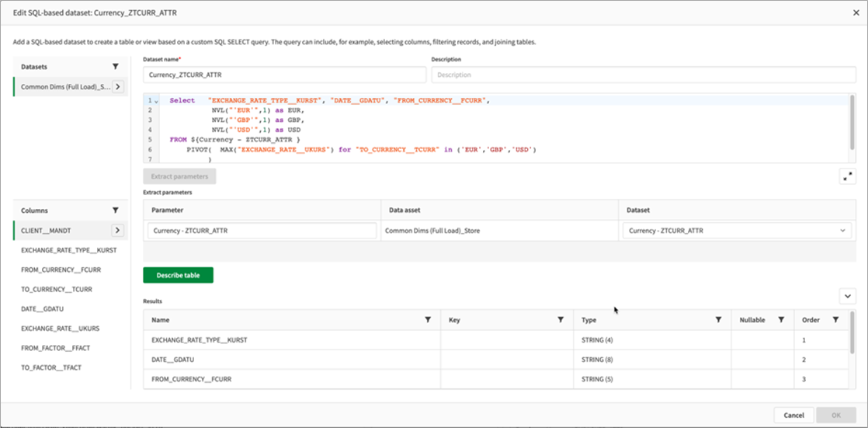This screenshot has height=428, width=868.
Task: Insert CLIENT__MANDT column using its arrow
Action: tap(118, 230)
